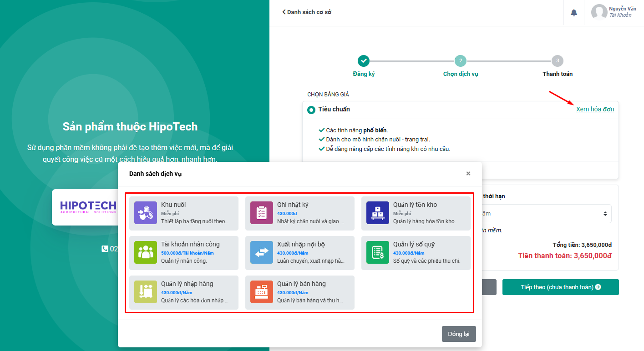Jump to the Thanh toán step
The image size is (644, 351).
557,60
